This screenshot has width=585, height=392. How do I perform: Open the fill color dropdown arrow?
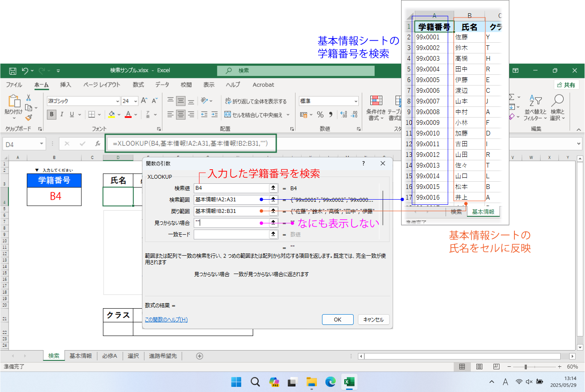point(118,115)
